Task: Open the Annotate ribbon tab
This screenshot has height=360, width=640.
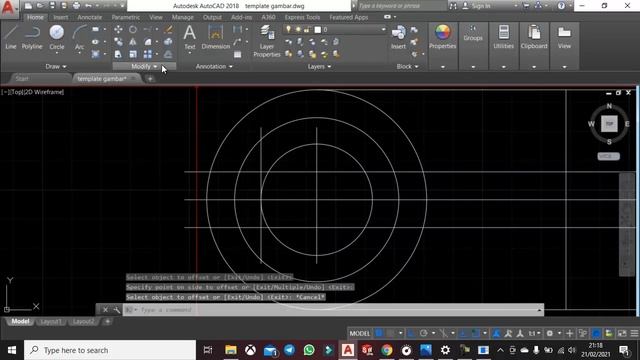Action: 90,17
